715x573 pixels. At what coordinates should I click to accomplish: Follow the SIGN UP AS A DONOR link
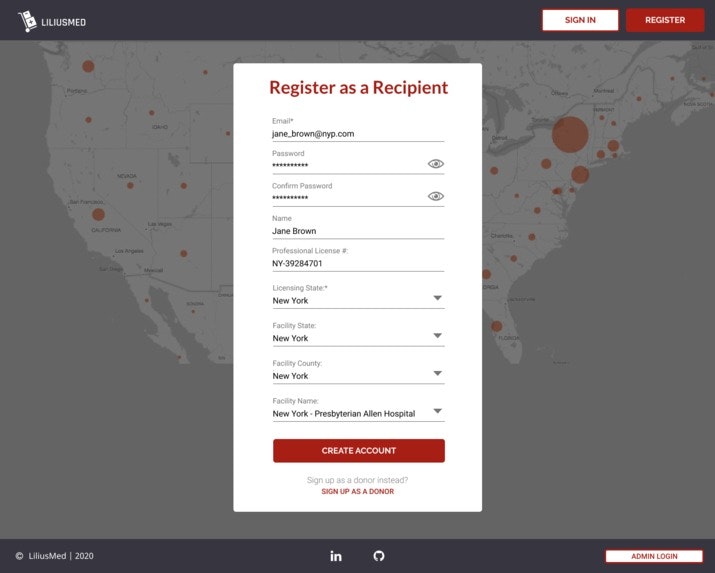(358, 491)
